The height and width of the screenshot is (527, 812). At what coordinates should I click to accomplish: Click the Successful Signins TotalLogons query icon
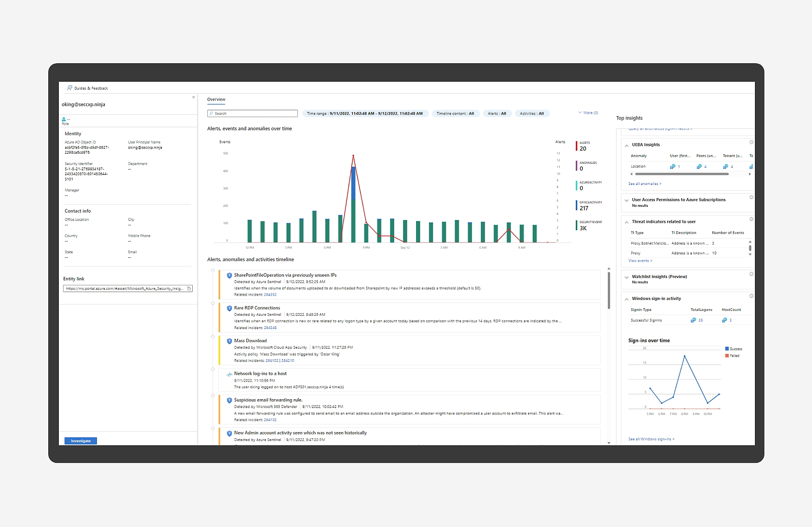[693, 320]
